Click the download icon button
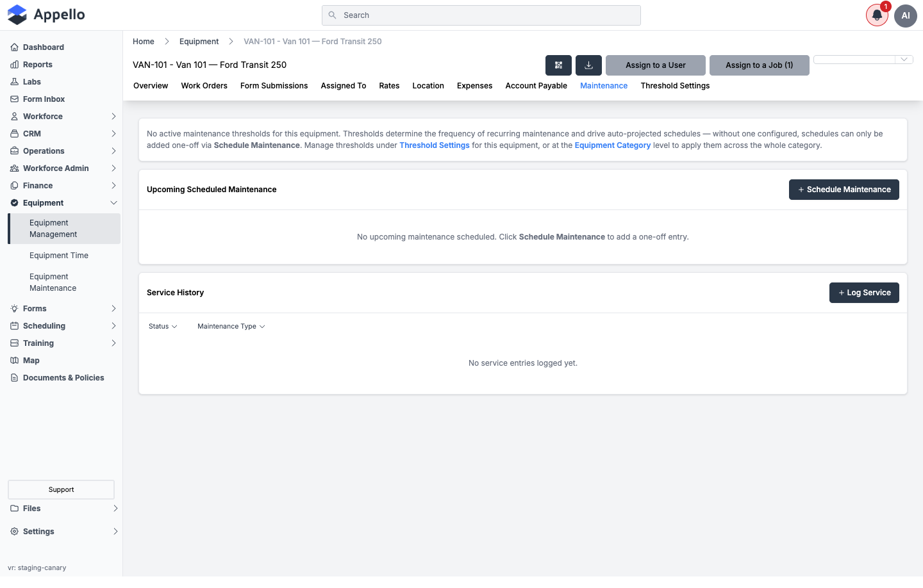This screenshot has height=588, width=923. (x=588, y=65)
